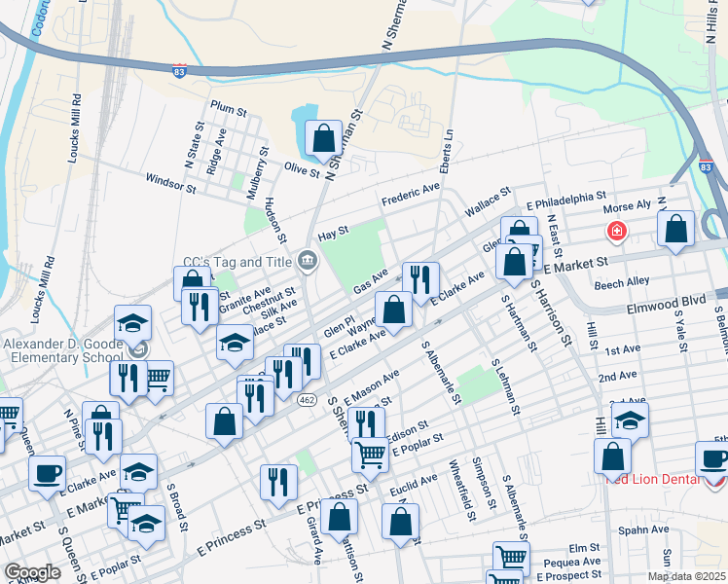Click the Map data ©2025 attribution
728x584 pixels.
686,576
